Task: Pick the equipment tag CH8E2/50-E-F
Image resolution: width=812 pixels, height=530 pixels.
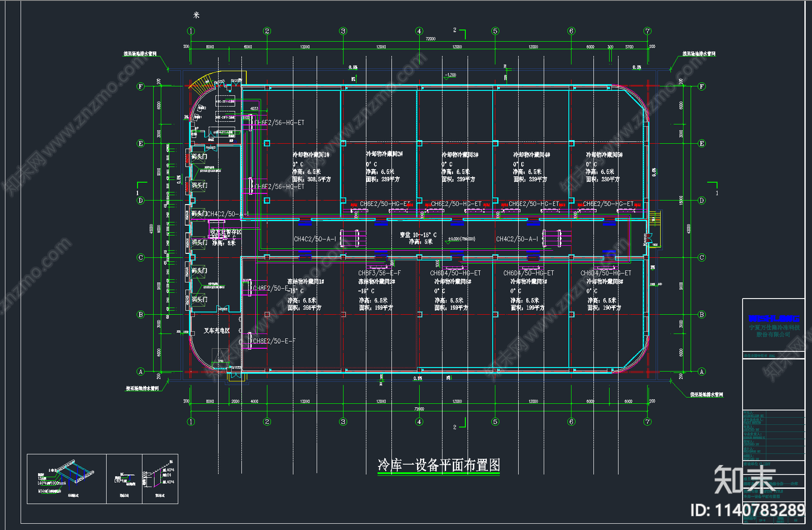Action: 274,341
